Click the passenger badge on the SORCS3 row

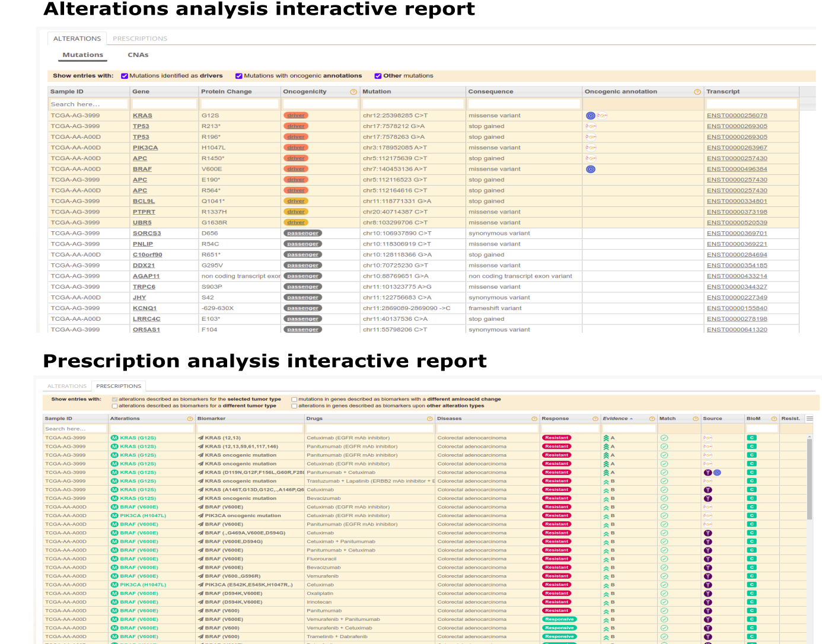pos(302,233)
